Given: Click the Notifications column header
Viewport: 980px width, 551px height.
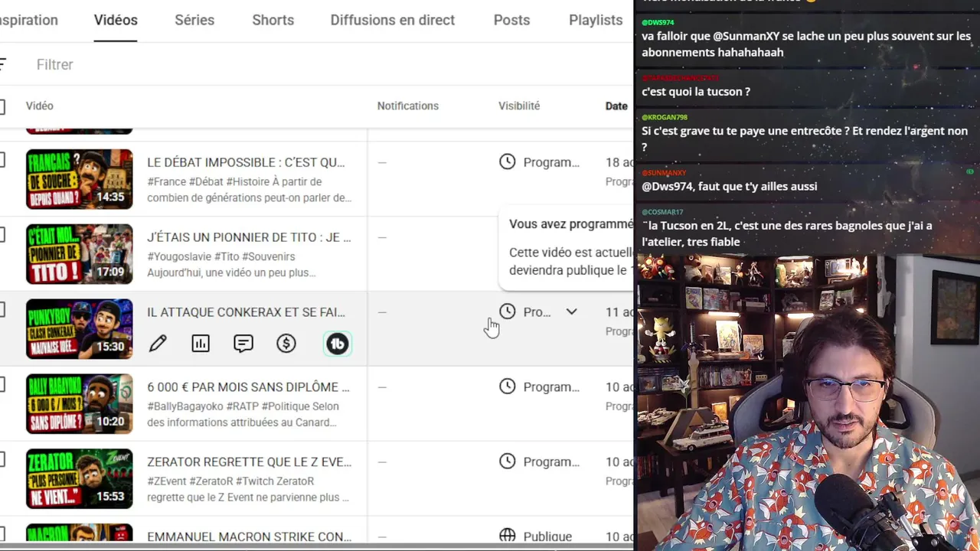Looking at the screenshot, I should (x=408, y=106).
